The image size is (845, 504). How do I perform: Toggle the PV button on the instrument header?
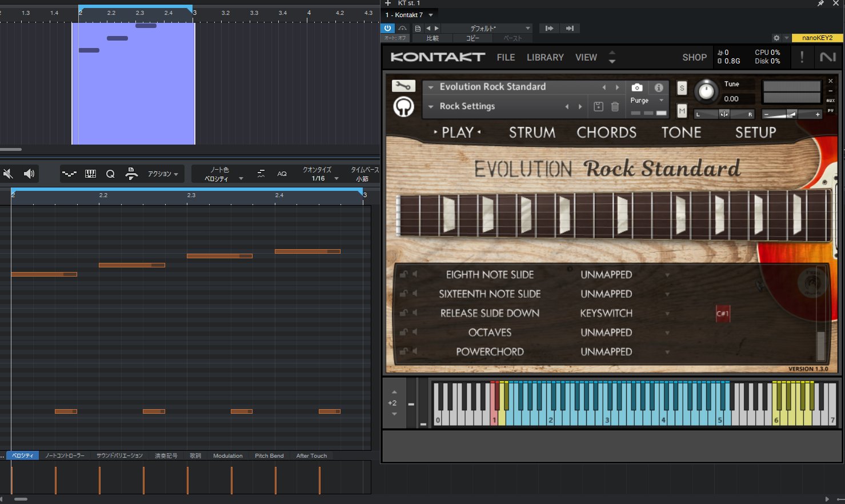831,110
